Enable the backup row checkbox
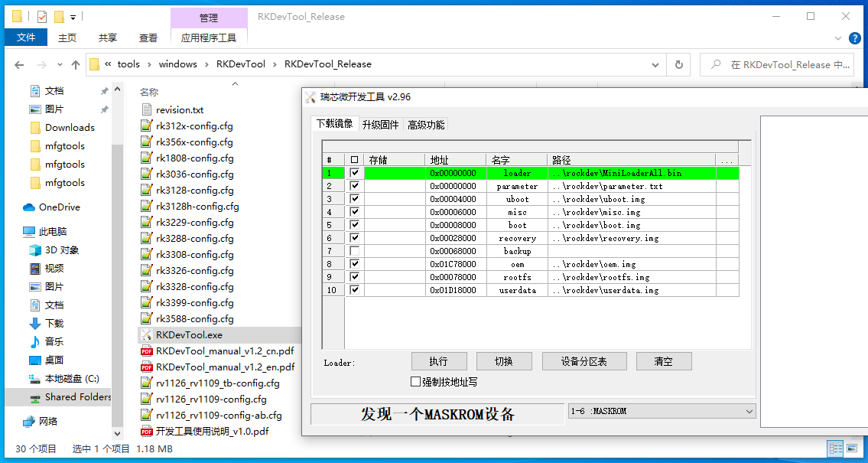 coord(354,251)
